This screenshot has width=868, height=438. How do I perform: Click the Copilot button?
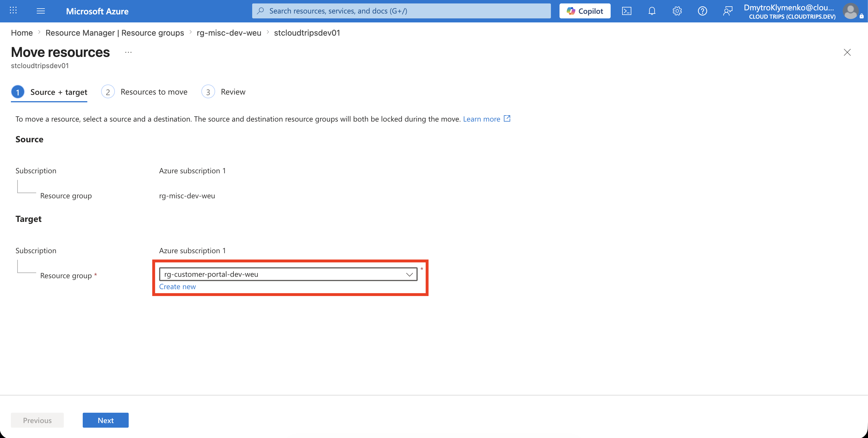585,11
